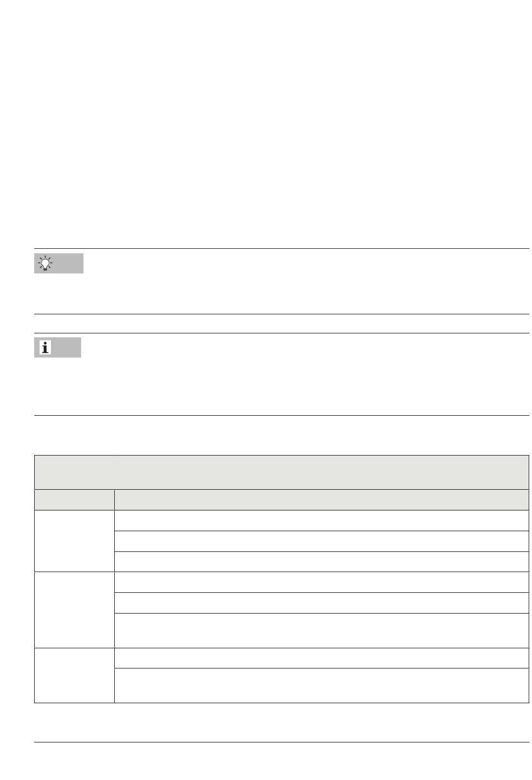
Task: Click the tall row ending second table group
Action: click(x=321, y=630)
